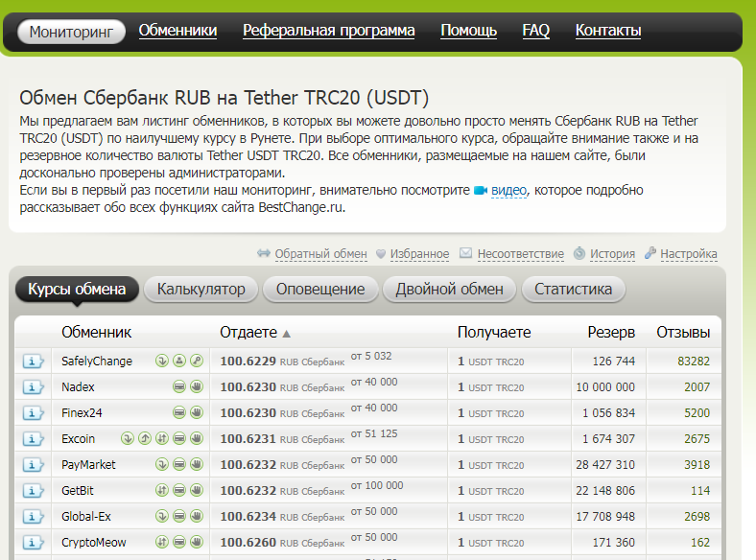This screenshot has height=560, width=756.
Task: Click the Избранное link
Action: 419,254
